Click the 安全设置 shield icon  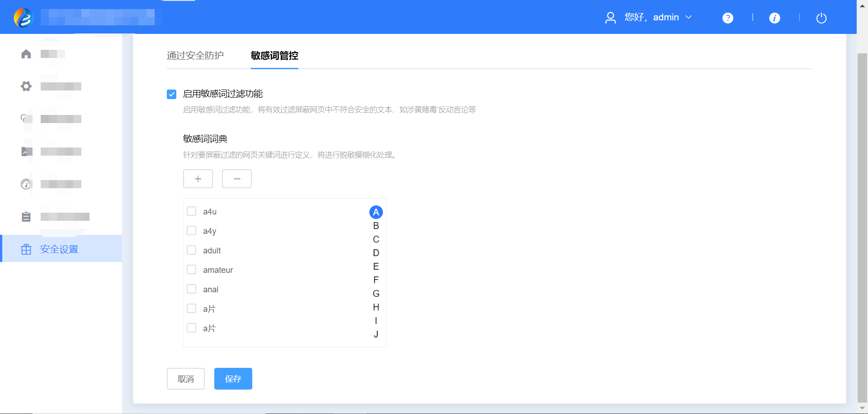click(x=26, y=249)
